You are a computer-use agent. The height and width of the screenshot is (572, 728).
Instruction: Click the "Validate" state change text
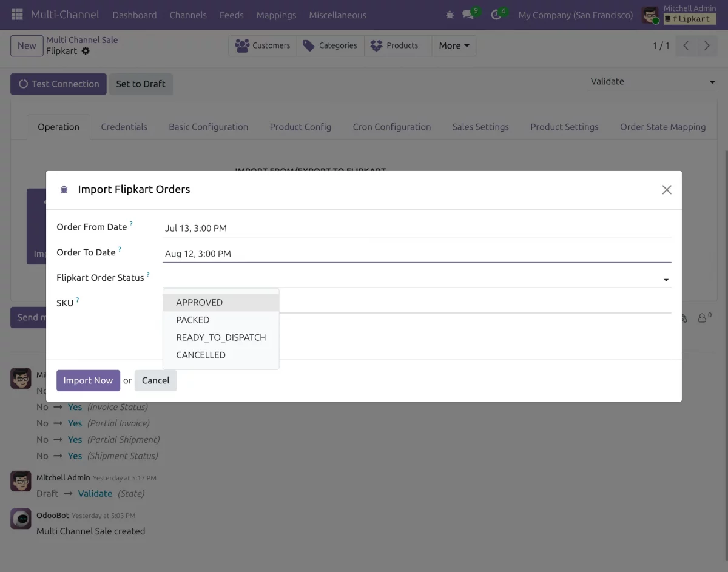click(x=95, y=493)
